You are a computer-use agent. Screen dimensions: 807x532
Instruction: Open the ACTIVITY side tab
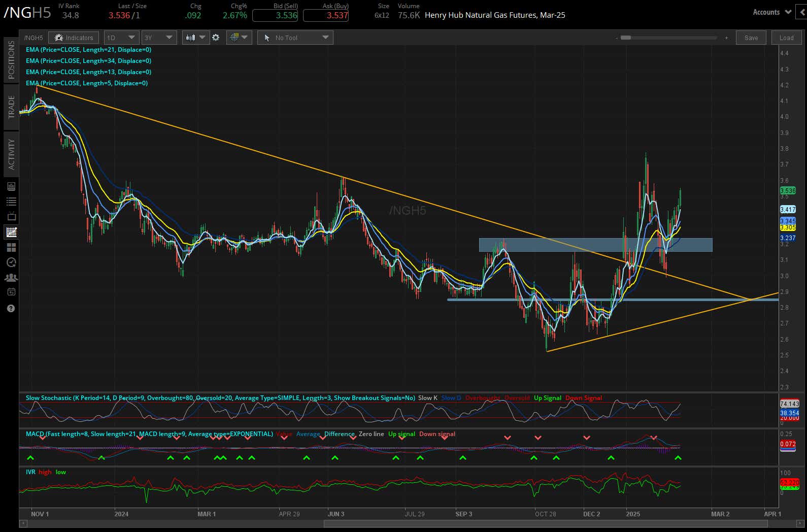pos(11,154)
